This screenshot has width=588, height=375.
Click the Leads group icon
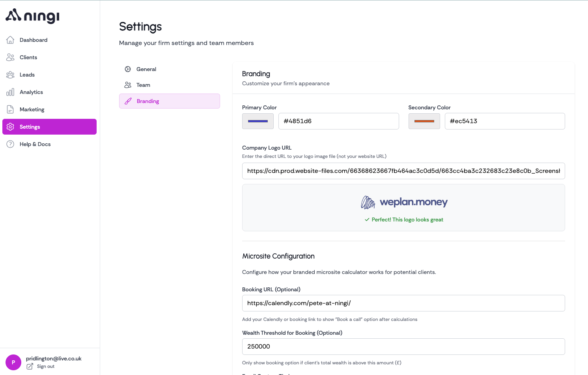[x=10, y=75]
